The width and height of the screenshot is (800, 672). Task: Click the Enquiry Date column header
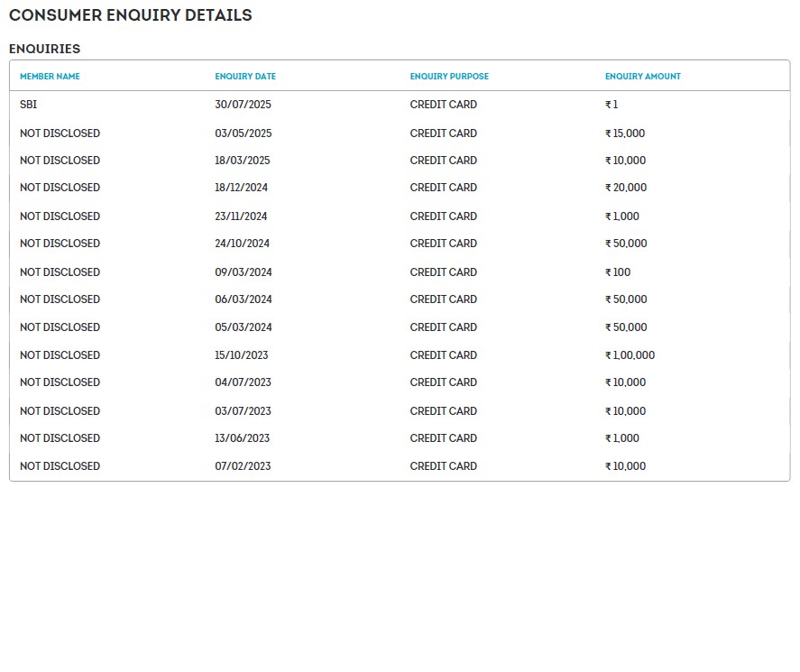pos(245,77)
